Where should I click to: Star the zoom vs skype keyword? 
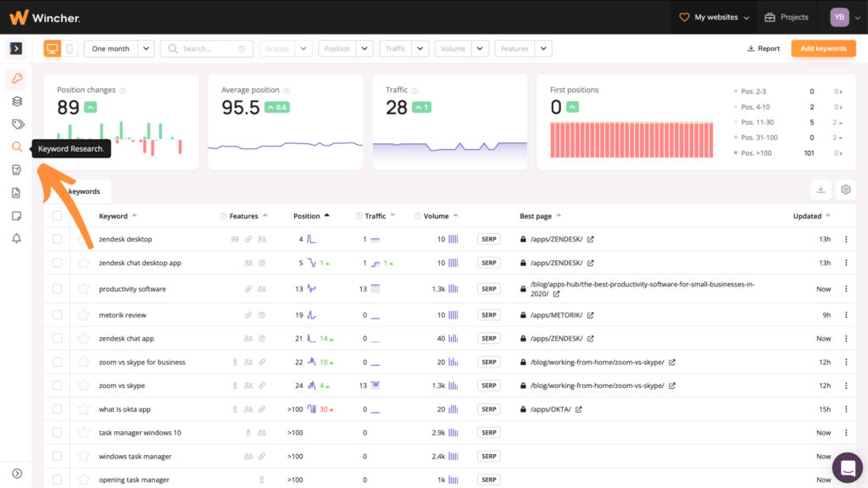83,385
